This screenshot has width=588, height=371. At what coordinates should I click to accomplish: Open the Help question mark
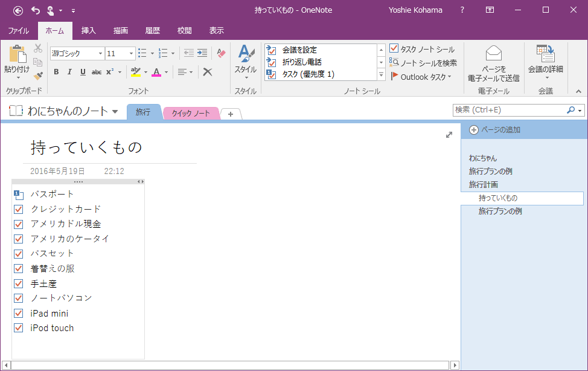click(462, 10)
